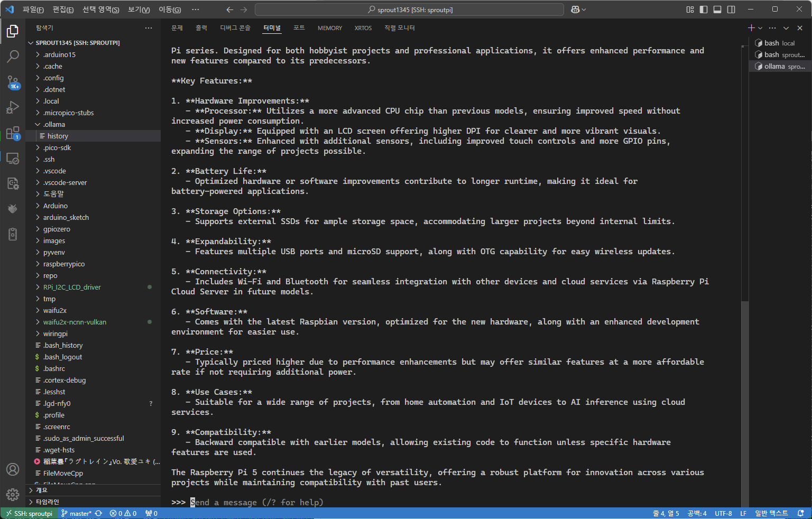This screenshot has height=519, width=812.
Task: Open Remote Explorer view icon
Action: 13,158
